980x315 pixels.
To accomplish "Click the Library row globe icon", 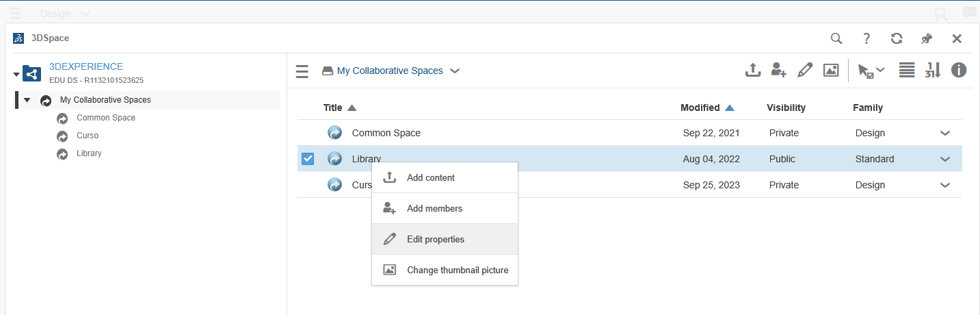I will (335, 159).
